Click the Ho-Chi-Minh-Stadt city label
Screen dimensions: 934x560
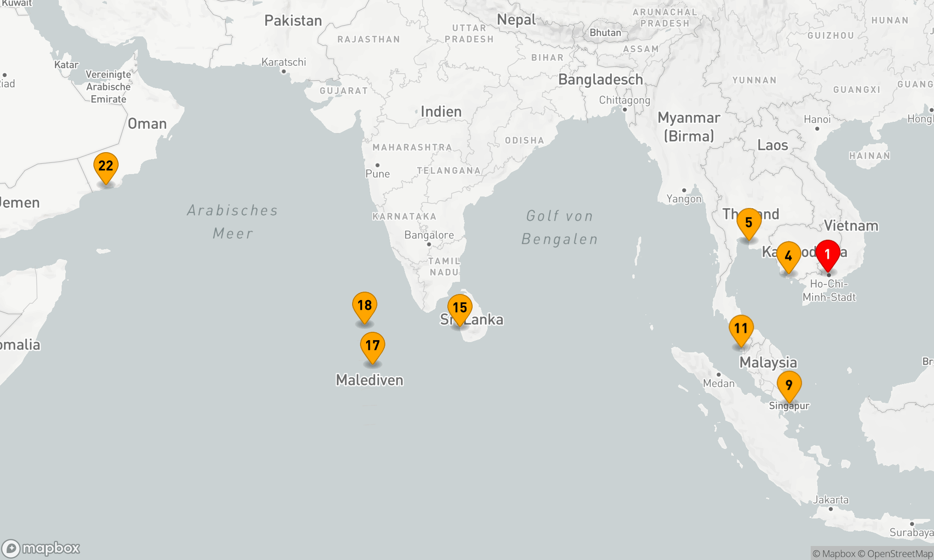point(829,290)
